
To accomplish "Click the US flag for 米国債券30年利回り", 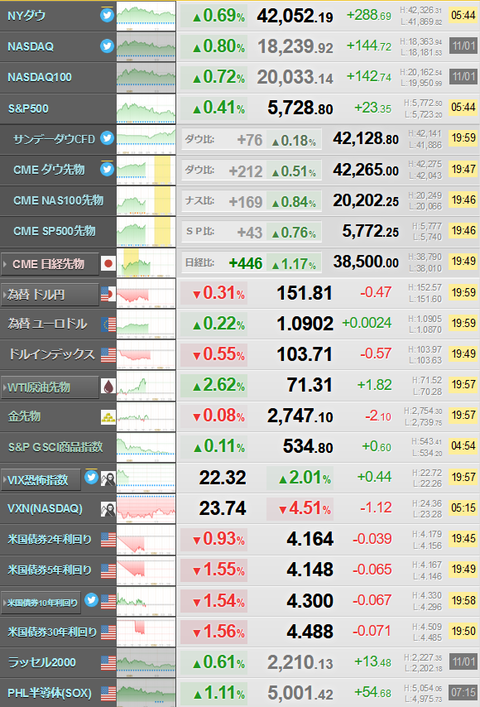I will pyautogui.click(x=108, y=632).
